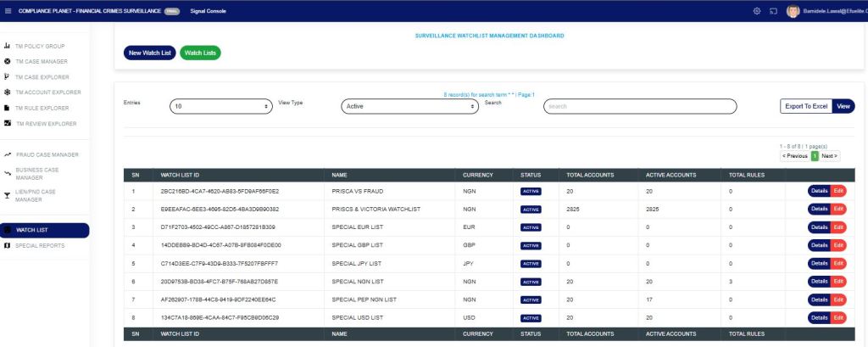Click into the watchlist search field
Viewport: 868px width, 347px height.
640,107
